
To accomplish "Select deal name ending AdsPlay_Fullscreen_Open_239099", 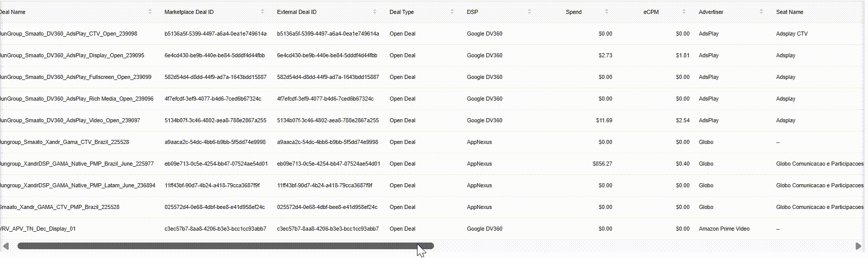I will click(76, 77).
